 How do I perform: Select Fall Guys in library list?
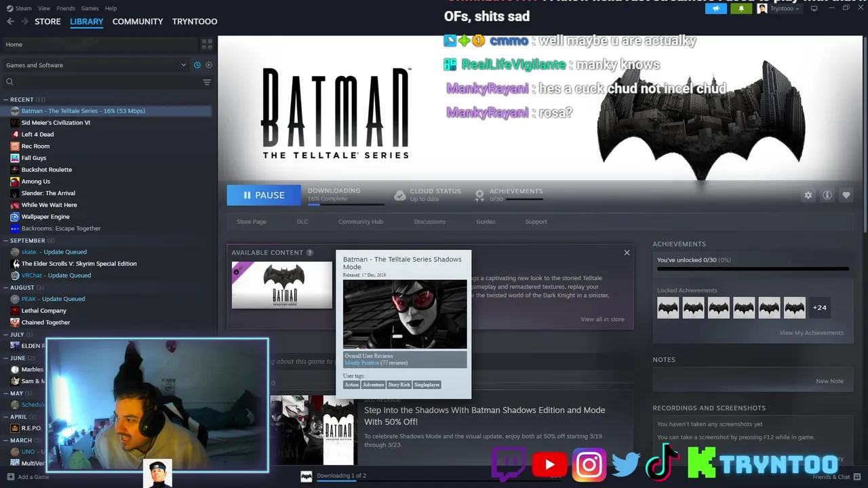pos(34,158)
